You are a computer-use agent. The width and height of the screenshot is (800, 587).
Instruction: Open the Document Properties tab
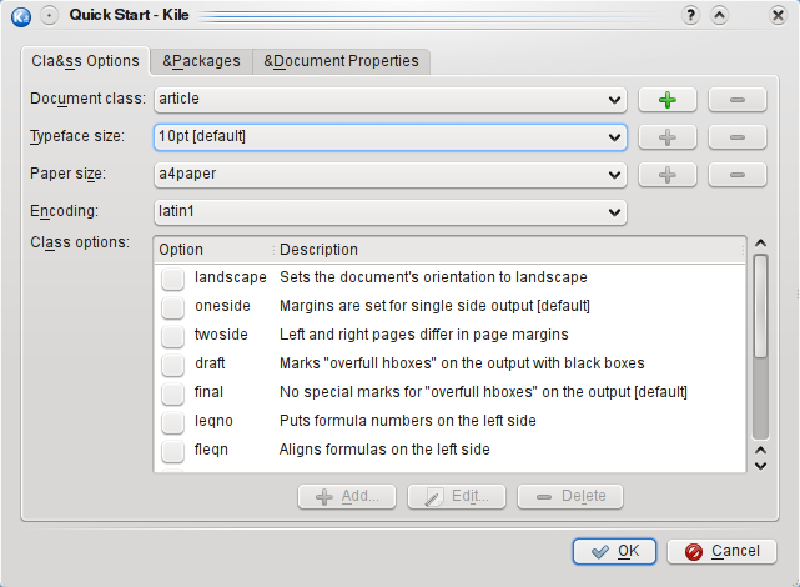tap(341, 61)
